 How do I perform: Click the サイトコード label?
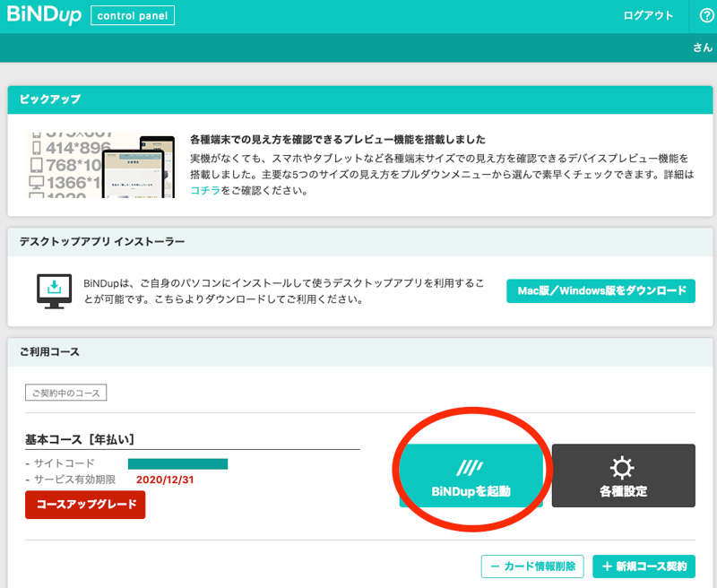(x=64, y=463)
